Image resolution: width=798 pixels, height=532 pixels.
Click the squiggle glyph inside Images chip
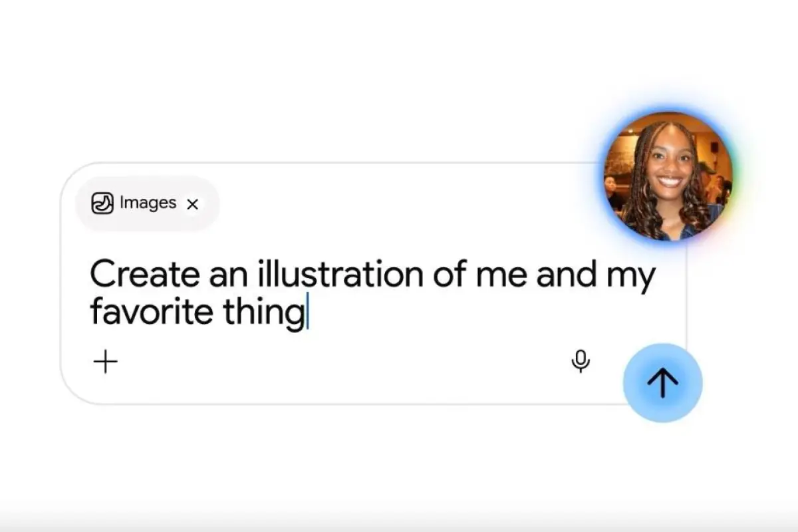click(103, 203)
